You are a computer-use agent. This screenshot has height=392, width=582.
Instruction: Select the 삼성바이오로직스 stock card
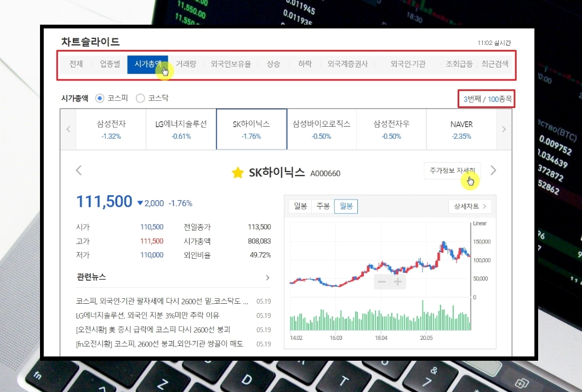[322, 129]
